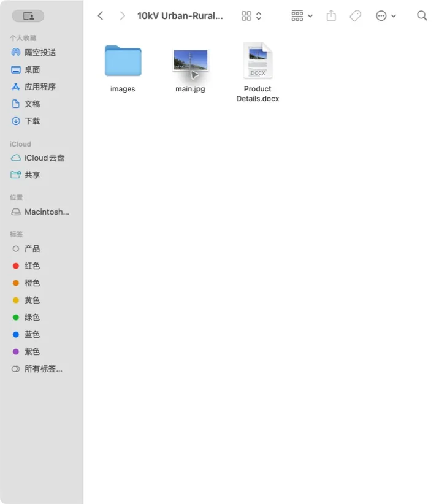
Task: Open 隔空投送 AirDrop in sidebar
Action: [42, 52]
